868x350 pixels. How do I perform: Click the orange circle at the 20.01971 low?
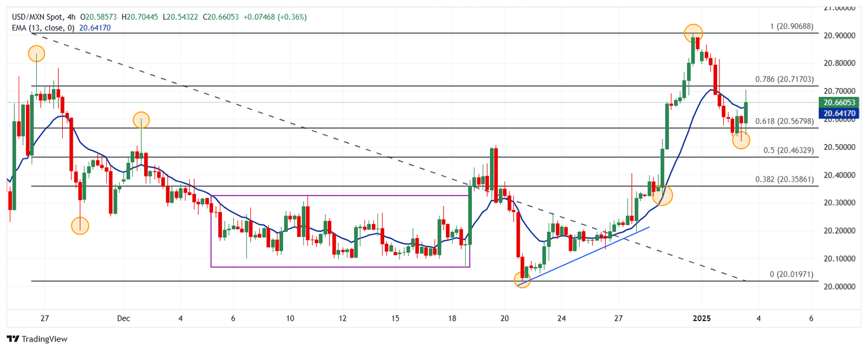tap(523, 279)
